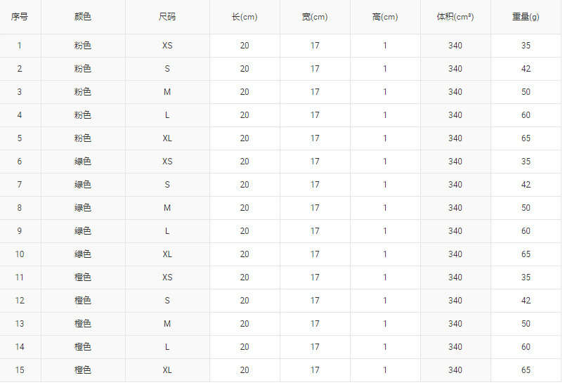Click the row number 13 cell
565x392 pixels.
pos(20,324)
